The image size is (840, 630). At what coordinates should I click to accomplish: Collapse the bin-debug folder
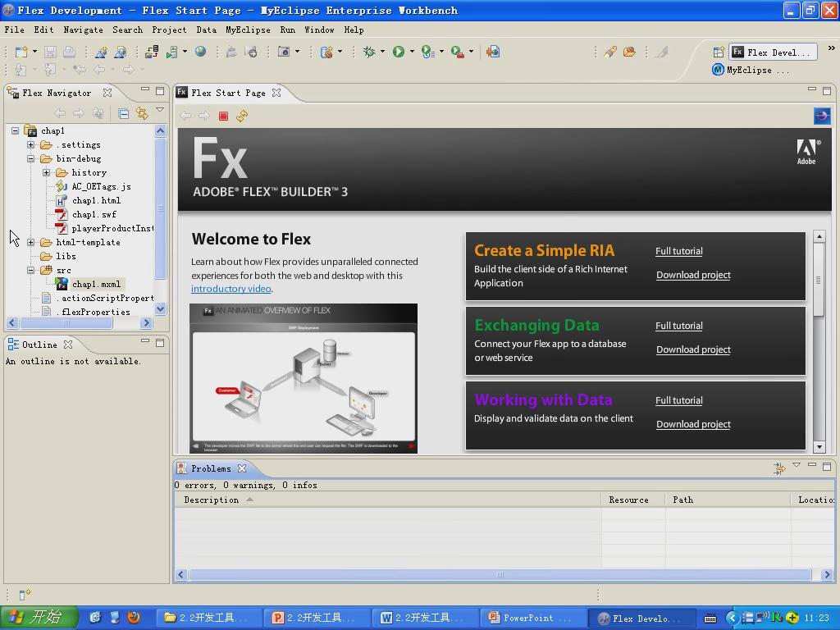[30, 158]
